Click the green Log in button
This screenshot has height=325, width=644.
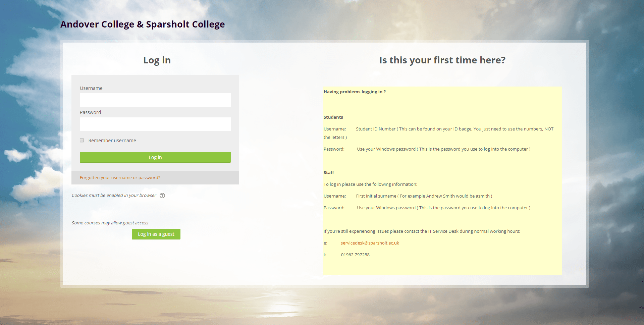pos(155,157)
